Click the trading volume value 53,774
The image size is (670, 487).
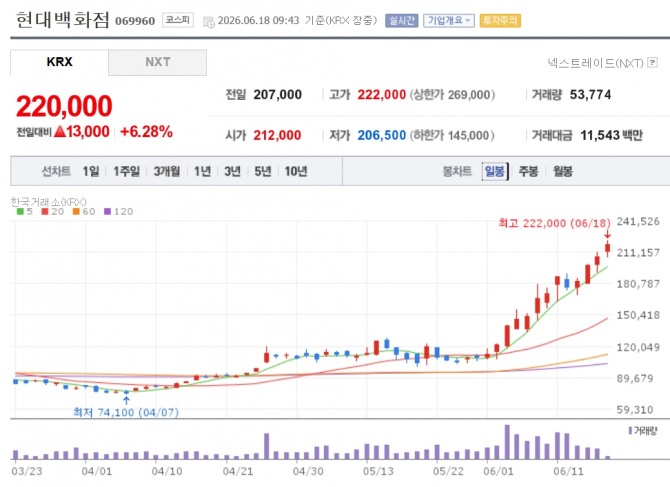(591, 94)
